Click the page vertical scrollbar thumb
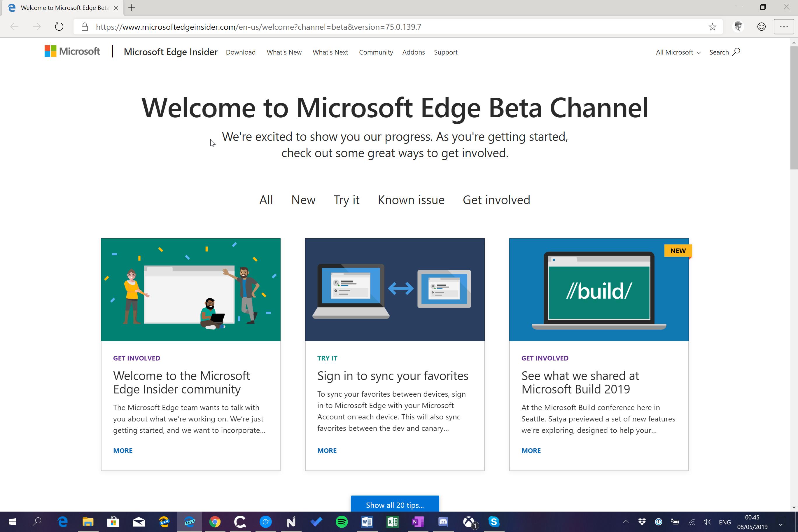 tap(794, 108)
